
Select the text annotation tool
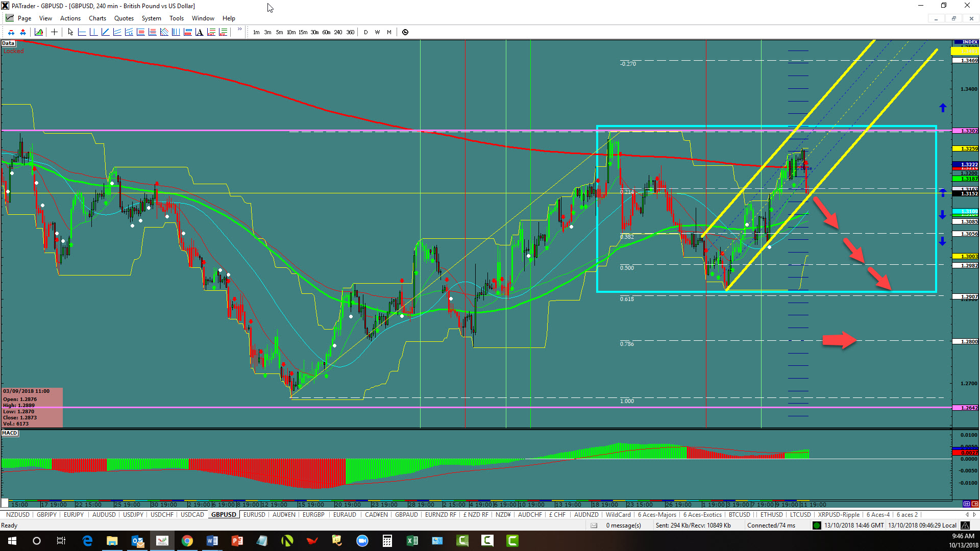pos(199,32)
